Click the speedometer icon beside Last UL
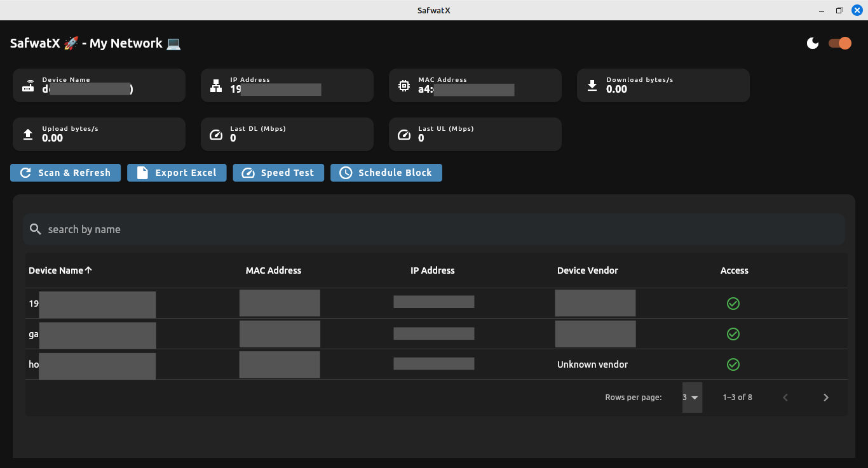 click(x=404, y=135)
